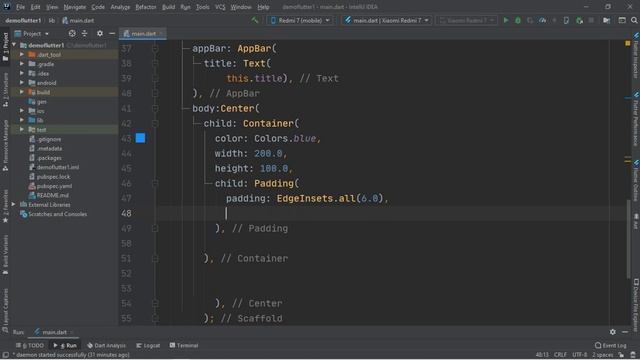Open the Terminal tool window
The height and width of the screenshot is (360, 640).
[184, 345]
